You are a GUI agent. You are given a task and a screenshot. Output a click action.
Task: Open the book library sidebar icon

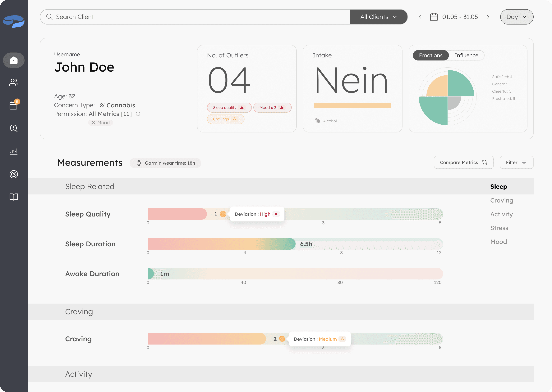[x=14, y=197]
